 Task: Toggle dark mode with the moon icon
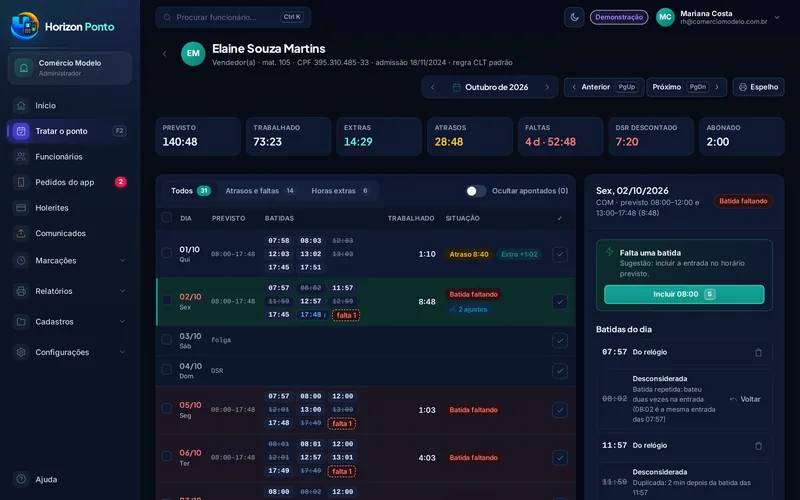tap(574, 17)
